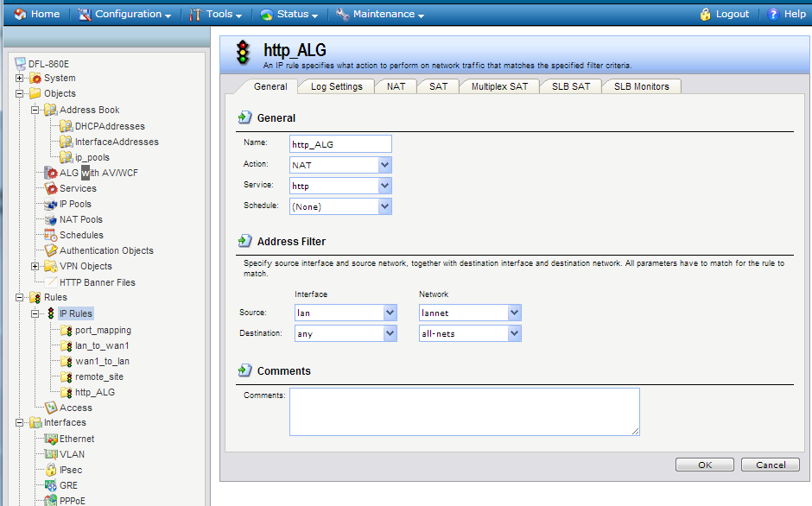Open the Service dropdown showing http
The height and width of the screenshot is (506, 812).
tap(384, 186)
